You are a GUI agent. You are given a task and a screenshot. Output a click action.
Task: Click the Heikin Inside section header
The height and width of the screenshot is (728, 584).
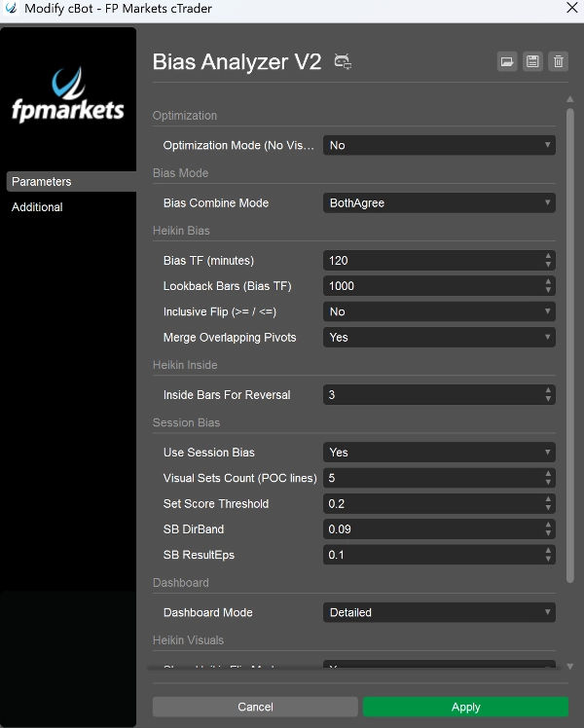[x=185, y=365]
